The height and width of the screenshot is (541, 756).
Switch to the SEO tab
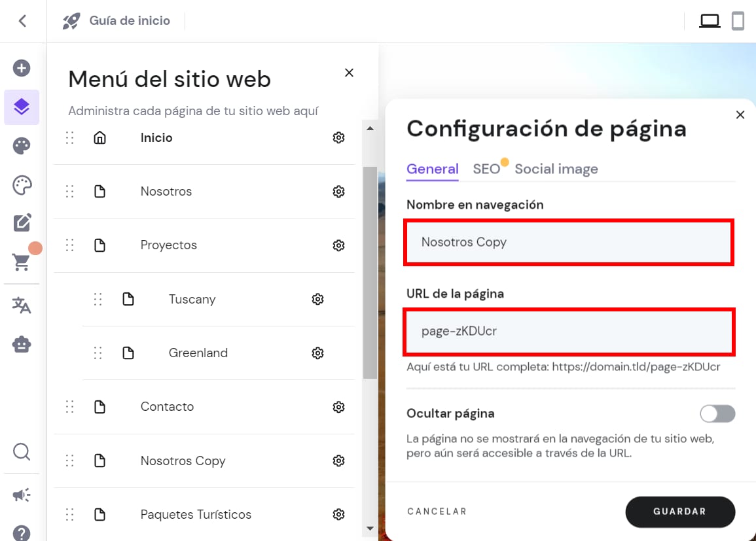pyautogui.click(x=486, y=169)
